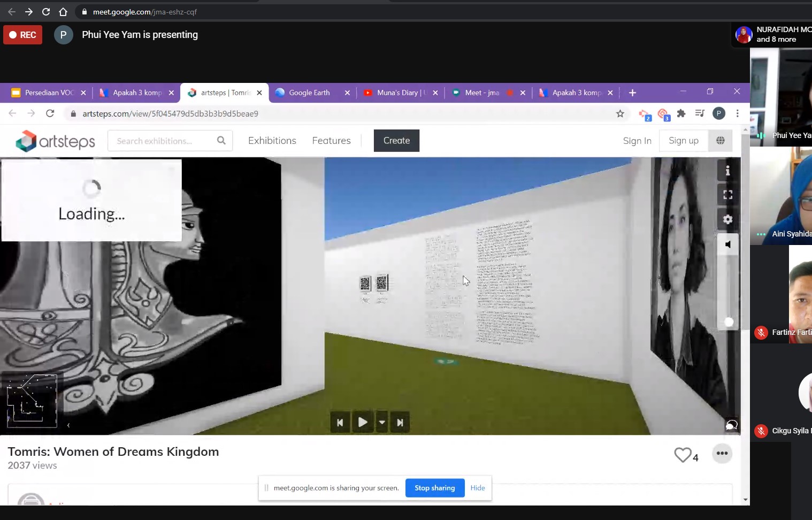
Task: Open the outer browser home button
Action: 63,12
